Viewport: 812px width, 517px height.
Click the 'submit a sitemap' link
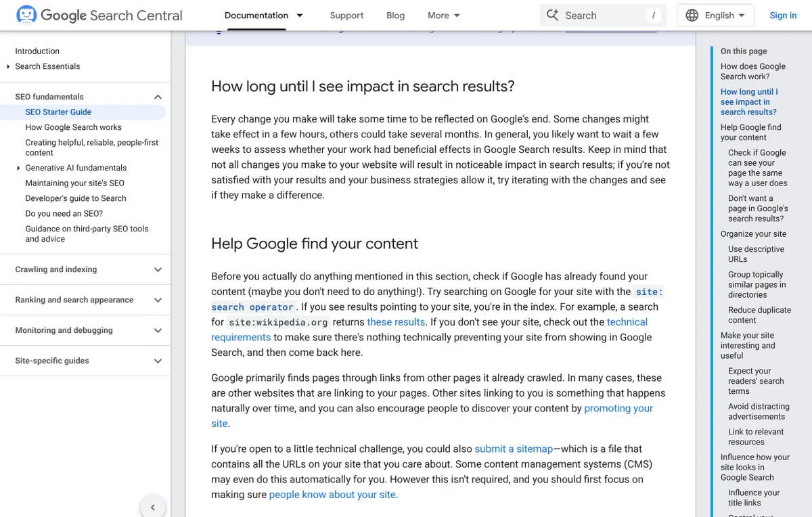(x=514, y=449)
